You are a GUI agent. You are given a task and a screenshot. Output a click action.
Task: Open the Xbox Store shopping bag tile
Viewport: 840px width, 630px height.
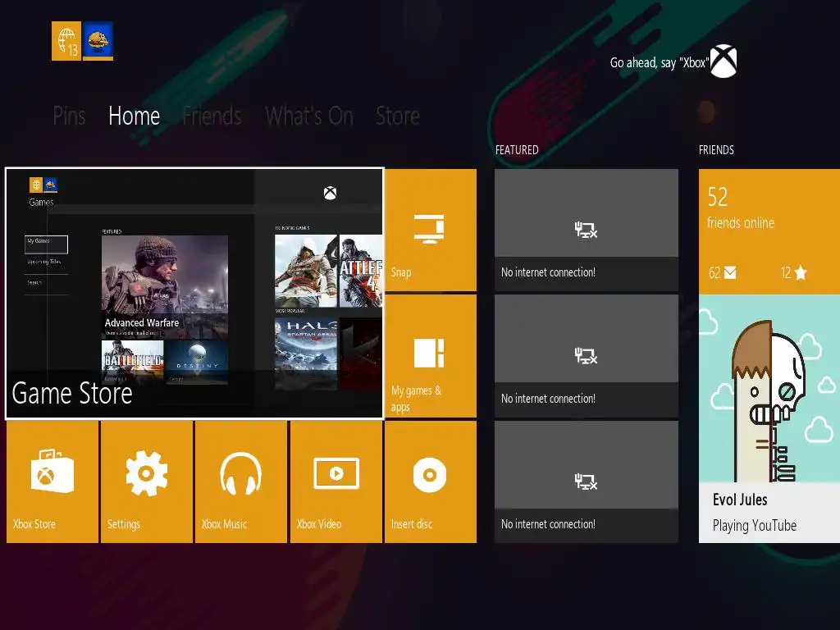(52, 482)
